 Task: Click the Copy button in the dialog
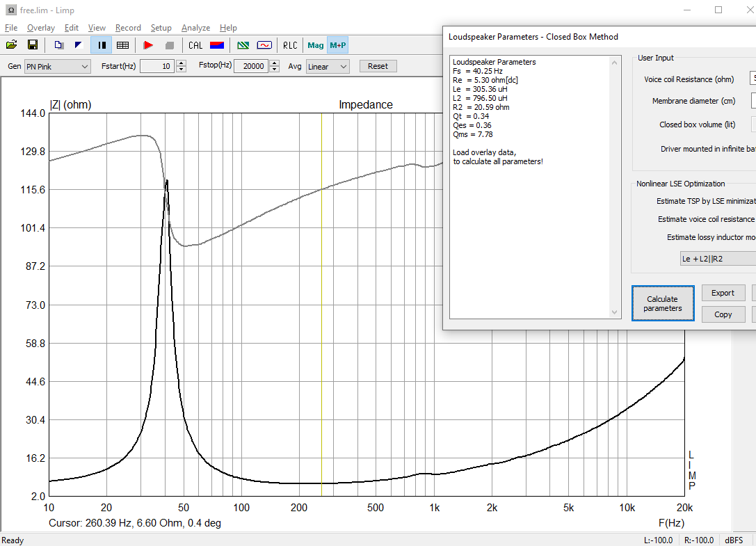(723, 314)
